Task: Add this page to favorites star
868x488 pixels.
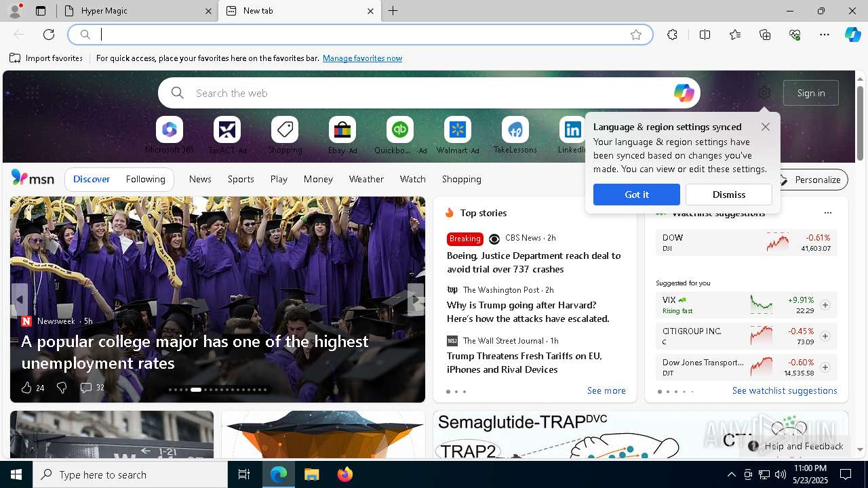Action: 636,35
